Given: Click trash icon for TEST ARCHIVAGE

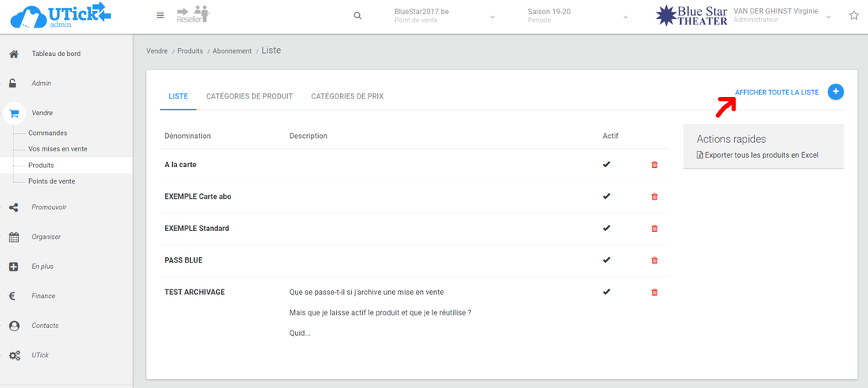Looking at the screenshot, I should click(x=653, y=292).
